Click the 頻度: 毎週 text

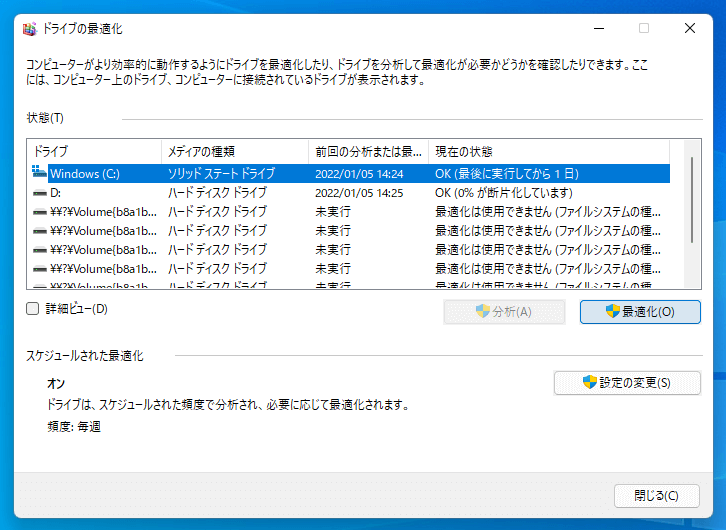[74, 426]
